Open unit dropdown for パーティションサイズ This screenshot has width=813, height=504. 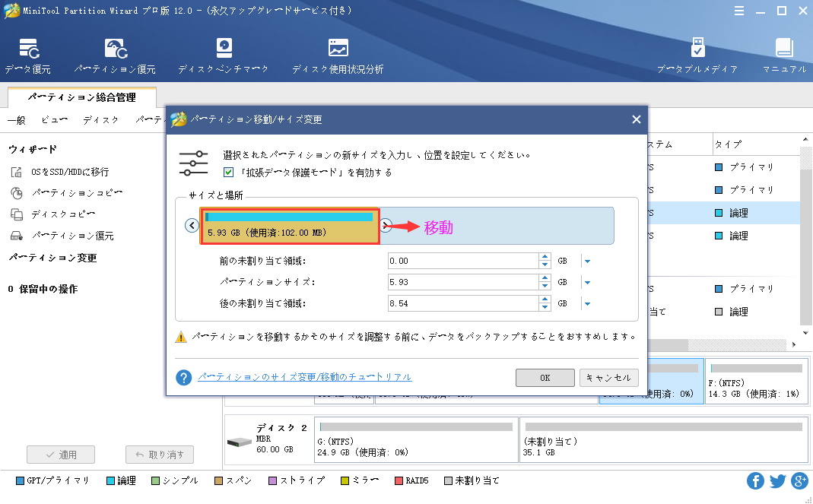click(x=587, y=283)
